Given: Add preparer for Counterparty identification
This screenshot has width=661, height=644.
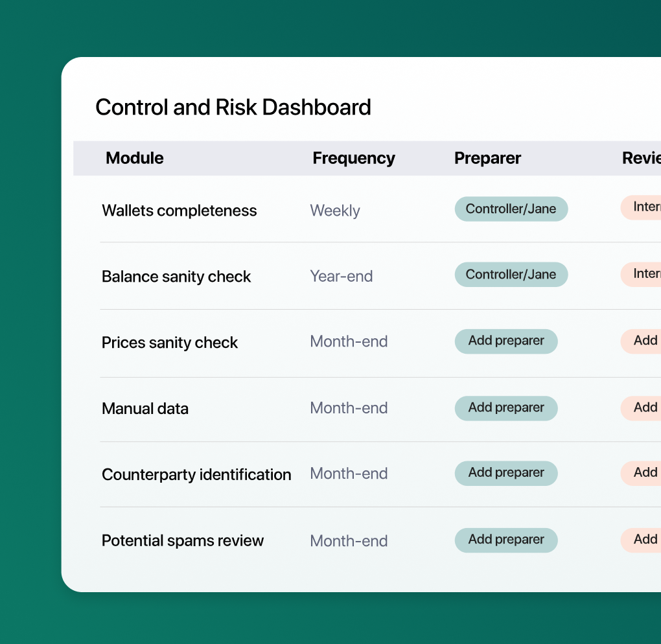Looking at the screenshot, I should pos(506,473).
